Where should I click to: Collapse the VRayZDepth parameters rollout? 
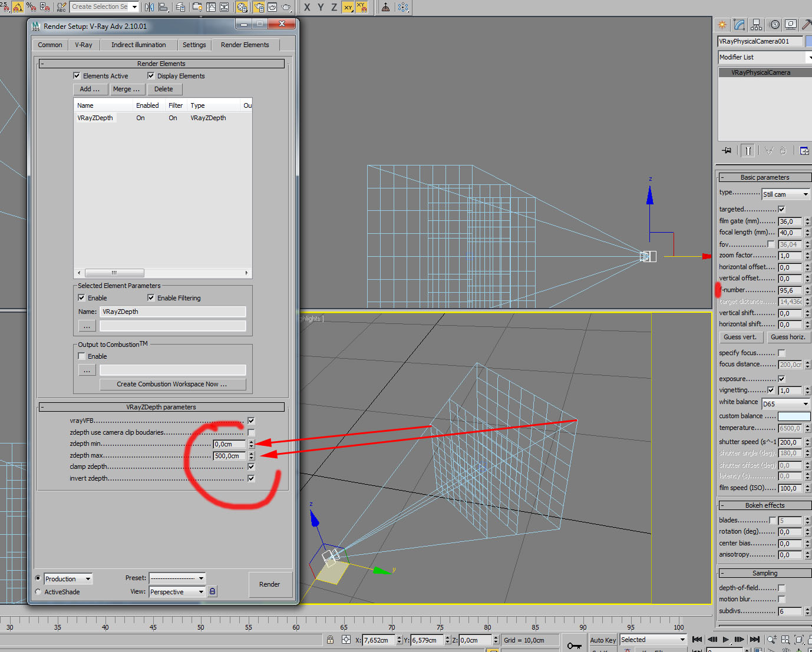coord(161,407)
